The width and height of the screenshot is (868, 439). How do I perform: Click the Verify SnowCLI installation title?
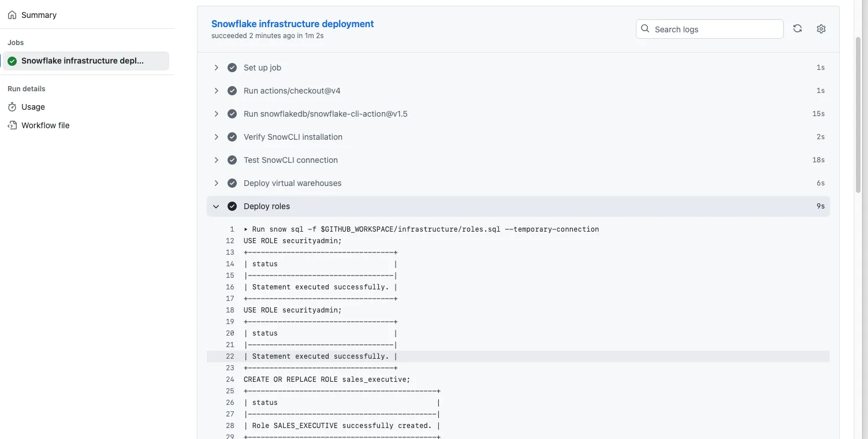click(x=293, y=137)
